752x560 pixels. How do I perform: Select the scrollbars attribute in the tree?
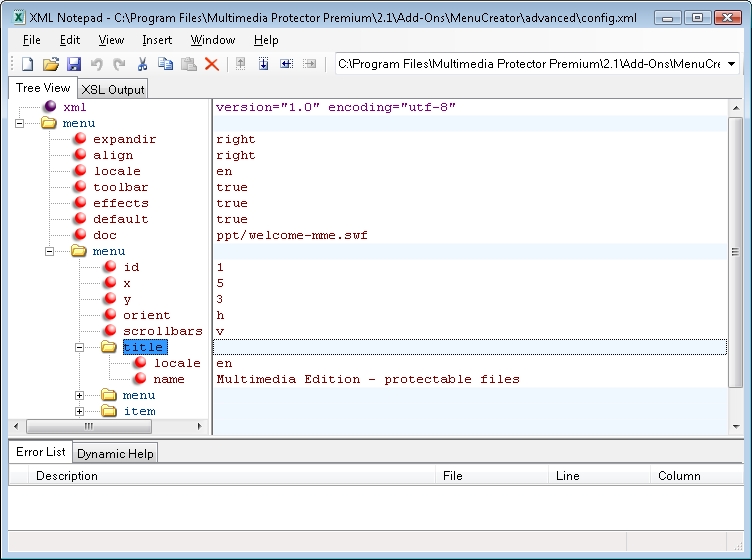[162, 331]
